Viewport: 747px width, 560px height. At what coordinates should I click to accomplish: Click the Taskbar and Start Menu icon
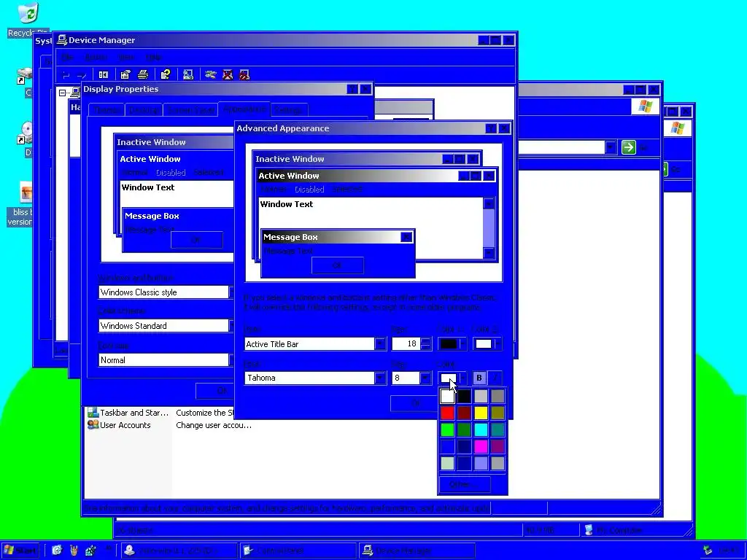[93, 413]
